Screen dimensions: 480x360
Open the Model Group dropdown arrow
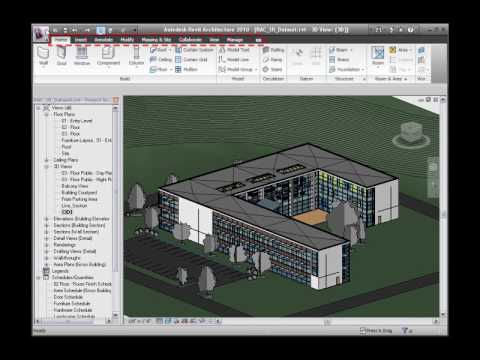[x=256, y=69]
